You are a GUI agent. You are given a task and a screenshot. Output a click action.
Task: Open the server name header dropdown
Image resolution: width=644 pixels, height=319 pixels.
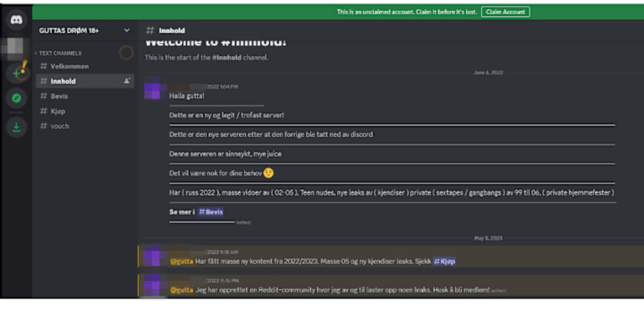coord(69,31)
